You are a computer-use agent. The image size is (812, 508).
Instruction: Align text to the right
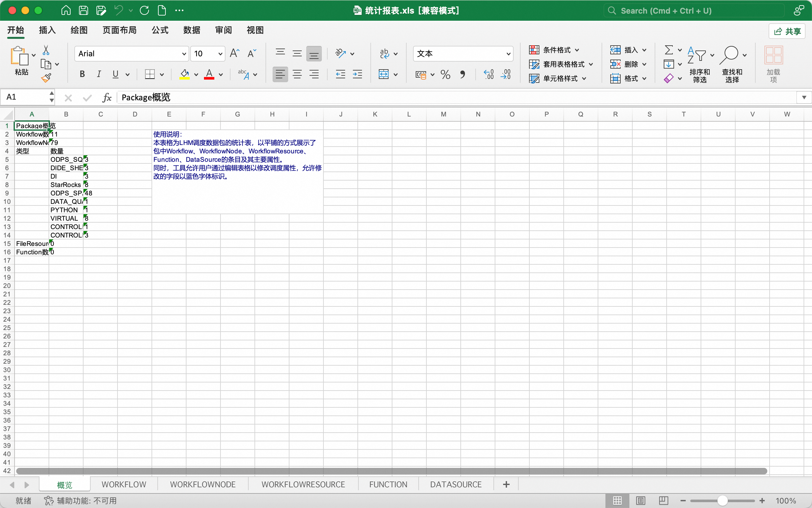pos(314,74)
